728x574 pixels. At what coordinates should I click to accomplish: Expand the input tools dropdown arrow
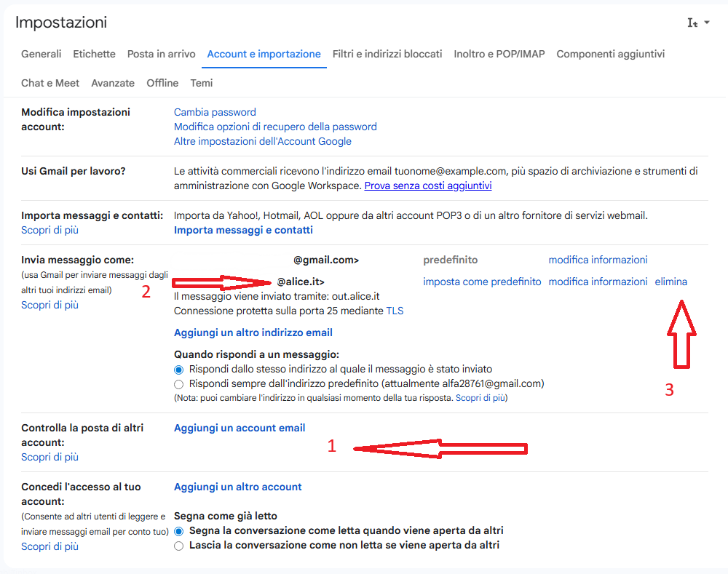coord(707,23)
